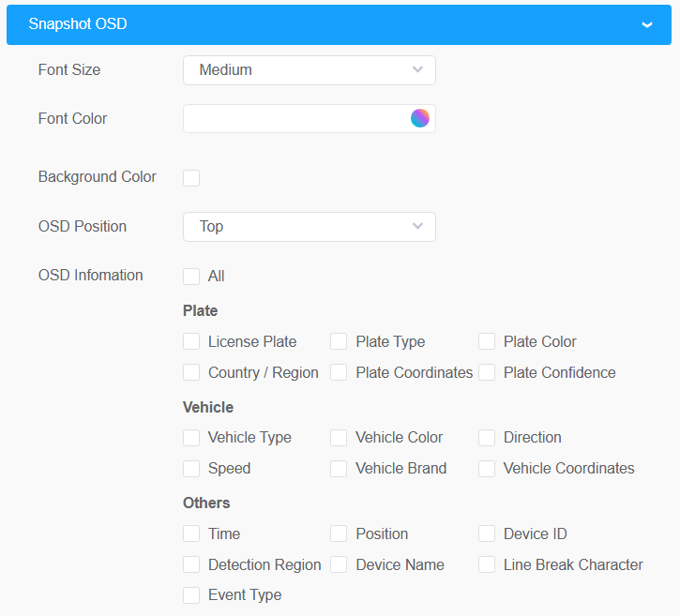
Task: Tick the Plate Coordinates checkbox
Action: [x=339, y=372]
